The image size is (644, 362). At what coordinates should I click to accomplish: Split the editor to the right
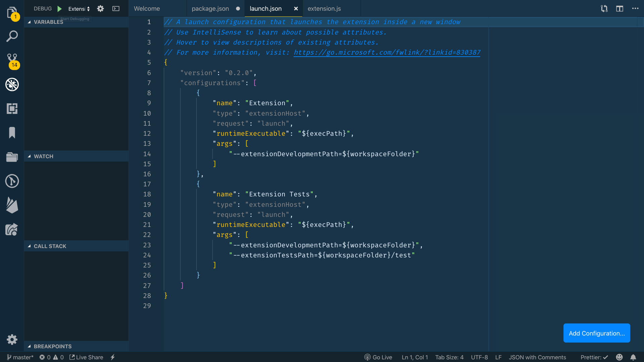click(x=620, y=9)
